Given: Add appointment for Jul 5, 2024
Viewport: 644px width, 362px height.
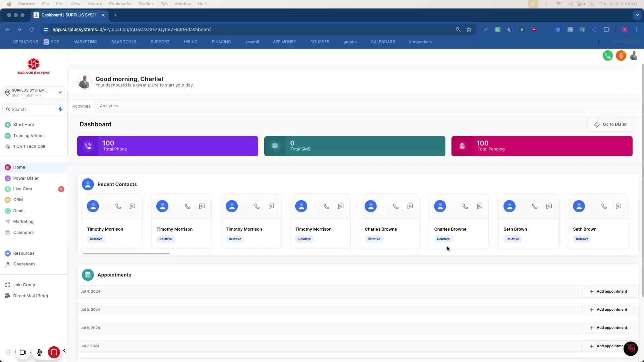Looking at the screenshot, I should click(x=608, y=310).
